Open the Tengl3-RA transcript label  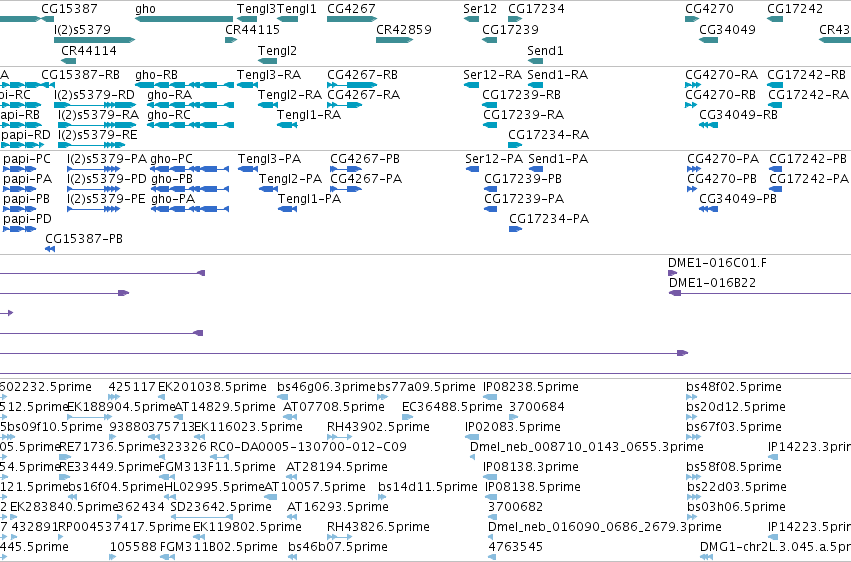point(269,74)
